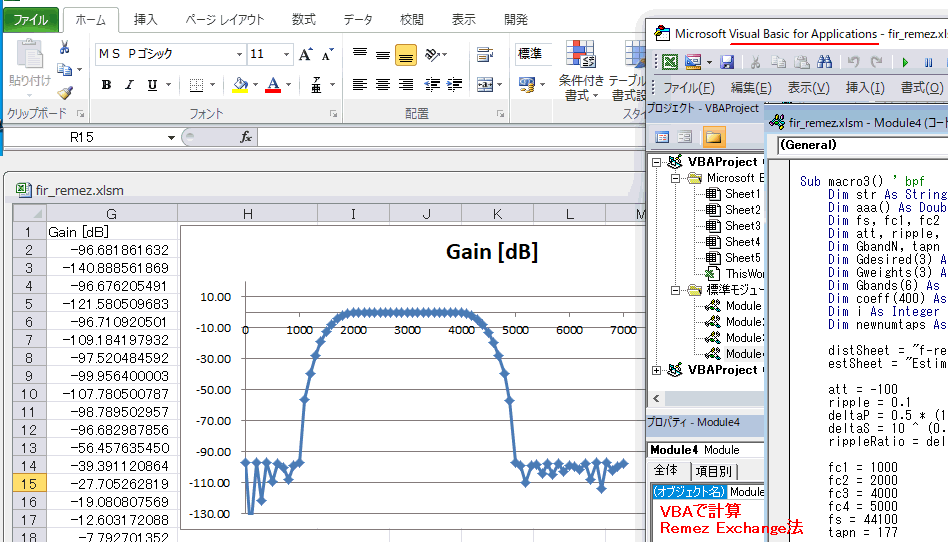Click the merge and center icon
Viewport: 948px width, 542px height.
[485, 85]
